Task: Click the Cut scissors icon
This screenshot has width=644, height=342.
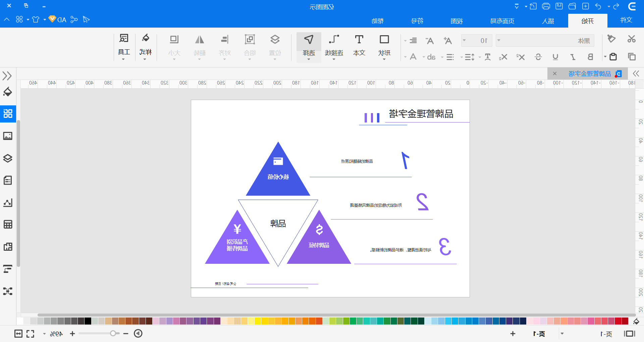Action: [x=632, y=39]
